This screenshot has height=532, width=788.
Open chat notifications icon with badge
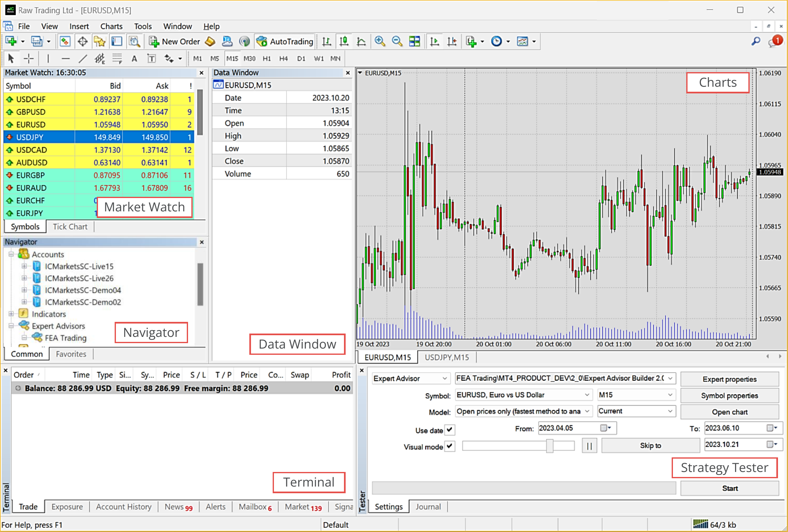click(775, 41)
